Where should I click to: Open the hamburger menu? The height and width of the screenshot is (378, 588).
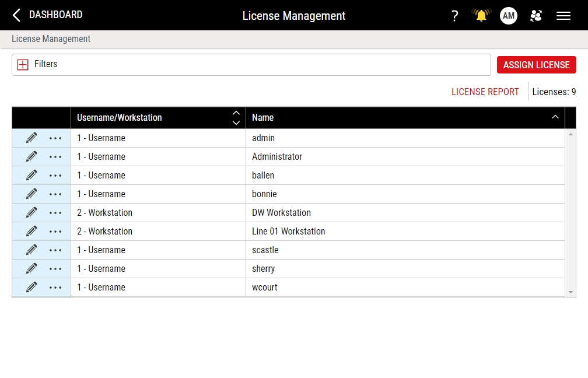[563, 16]
